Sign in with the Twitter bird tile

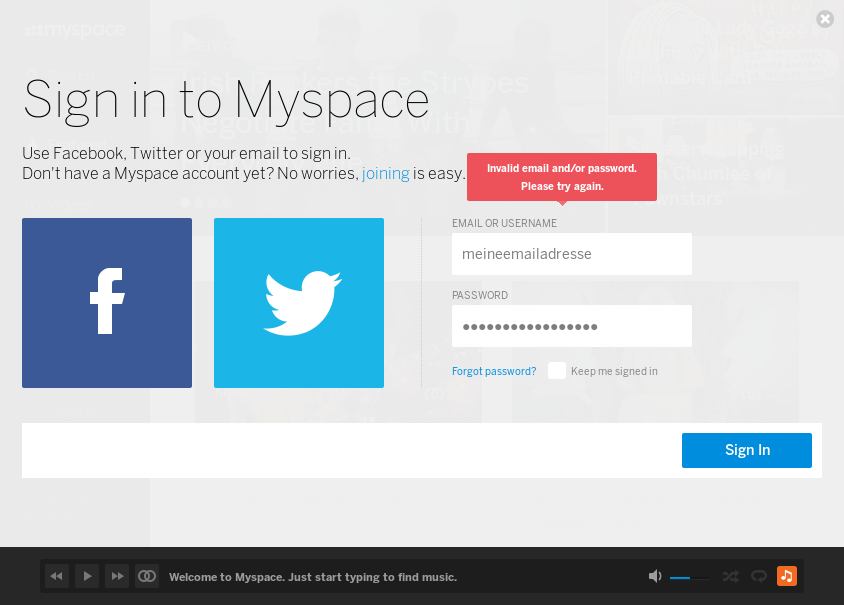click(x=299, y=302)
